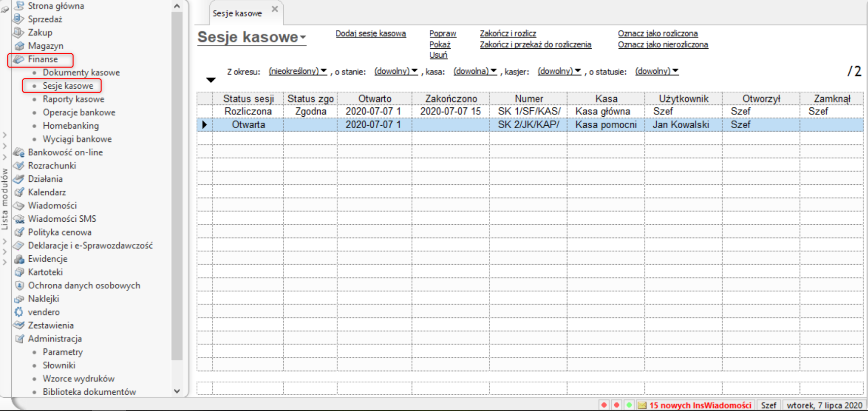The image size is (868, 411).
Task: Click the Kalendarz module icon
Action: (x=19, y=192)
